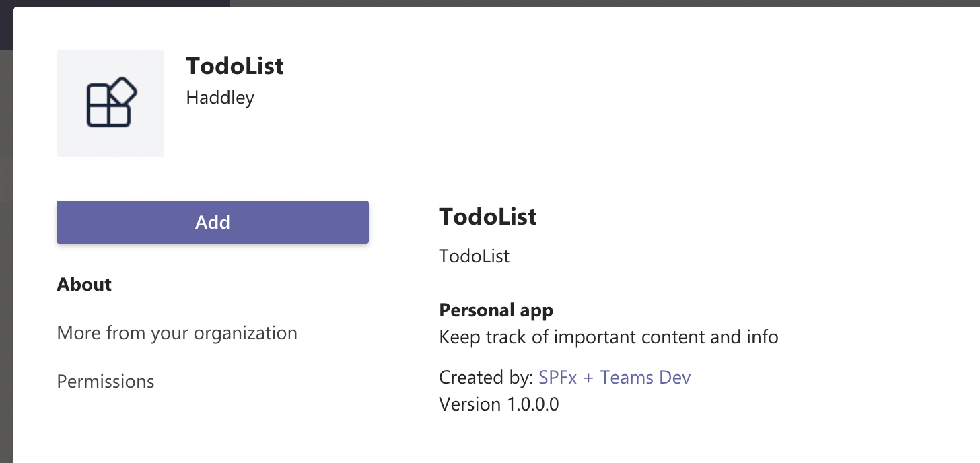Click empty white area below Permissions
Viewport: 980px width, 463px height.
click(x=202, y=431)
